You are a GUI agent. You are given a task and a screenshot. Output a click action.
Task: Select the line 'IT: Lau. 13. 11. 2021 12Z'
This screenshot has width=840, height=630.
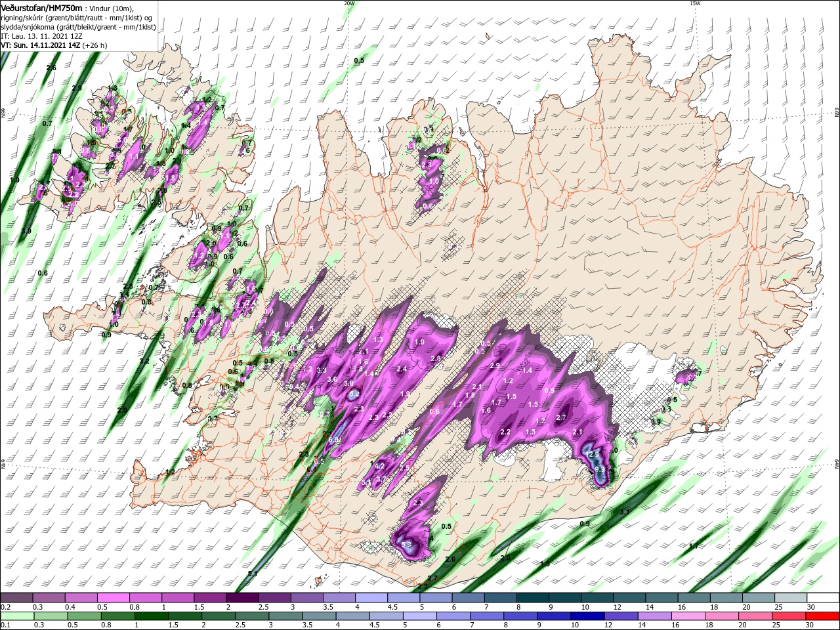pos(41,36)
